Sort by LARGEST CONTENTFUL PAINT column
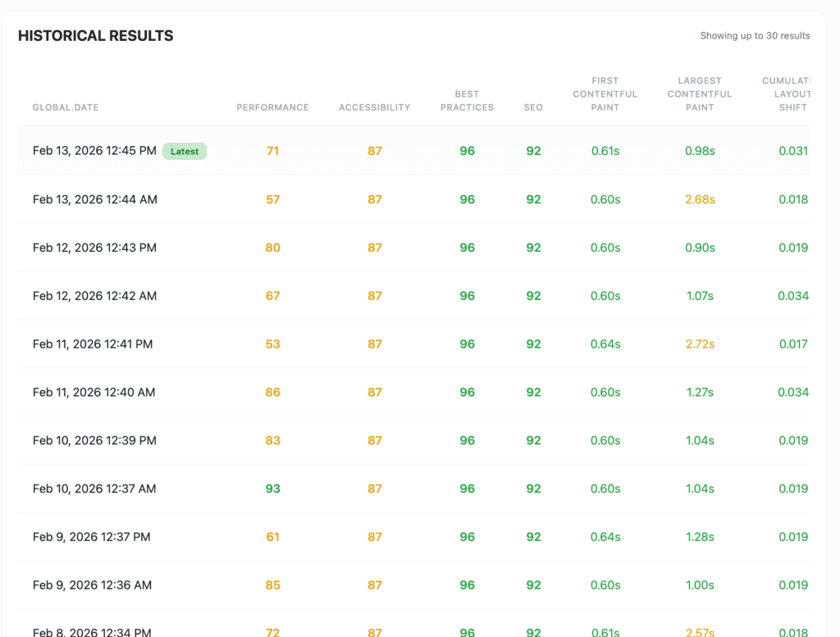Screen dimensions: 840x637 pyautogui.click(x=699, y=93)
